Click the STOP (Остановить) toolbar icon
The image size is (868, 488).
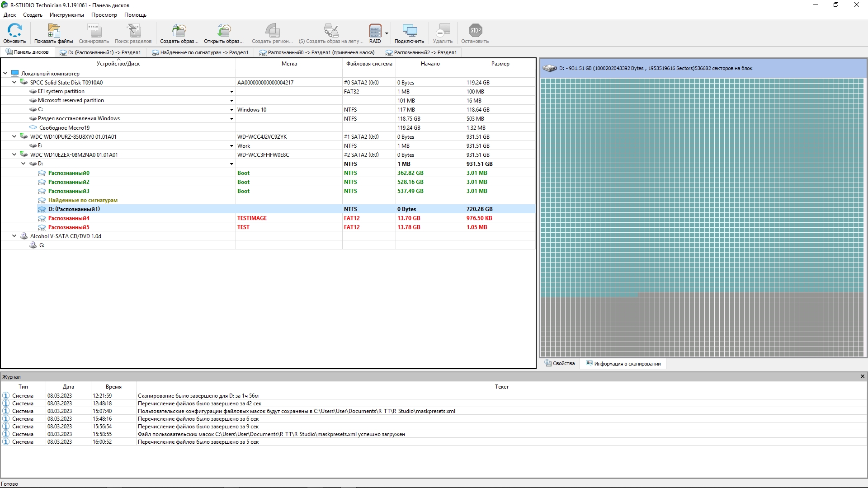pyautogui.click(x=475, y=31)
